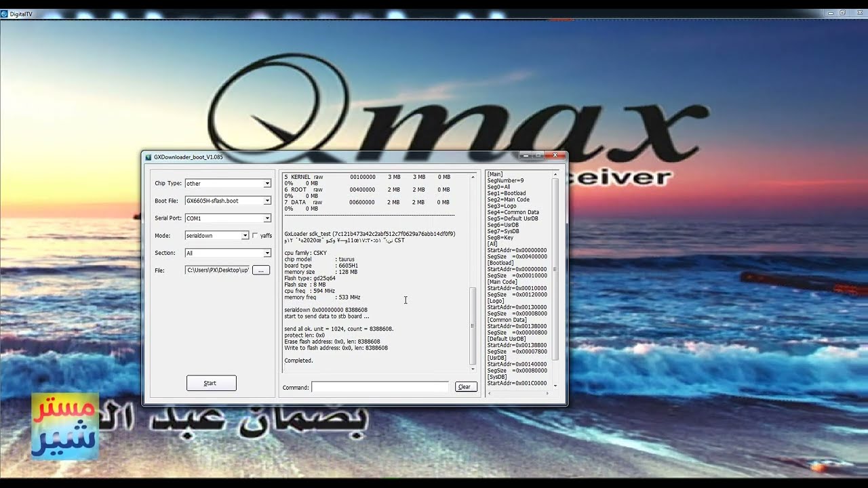
Task: Click the File path input field
Action: click(x=217, y=270)
